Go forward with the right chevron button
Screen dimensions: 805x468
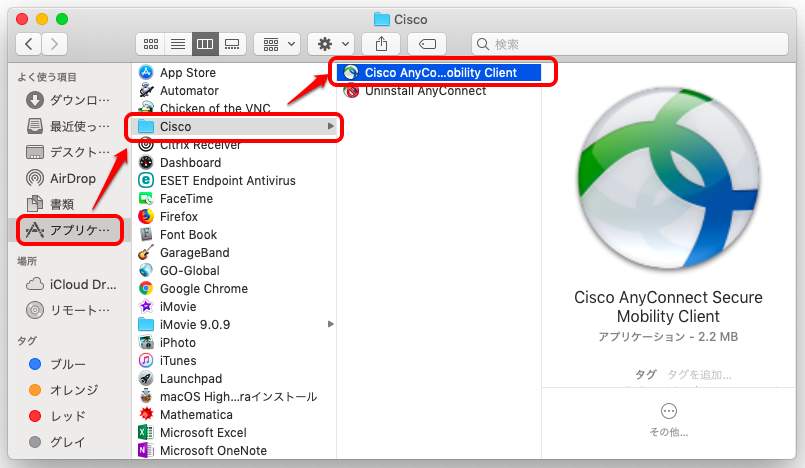point(54,44)
